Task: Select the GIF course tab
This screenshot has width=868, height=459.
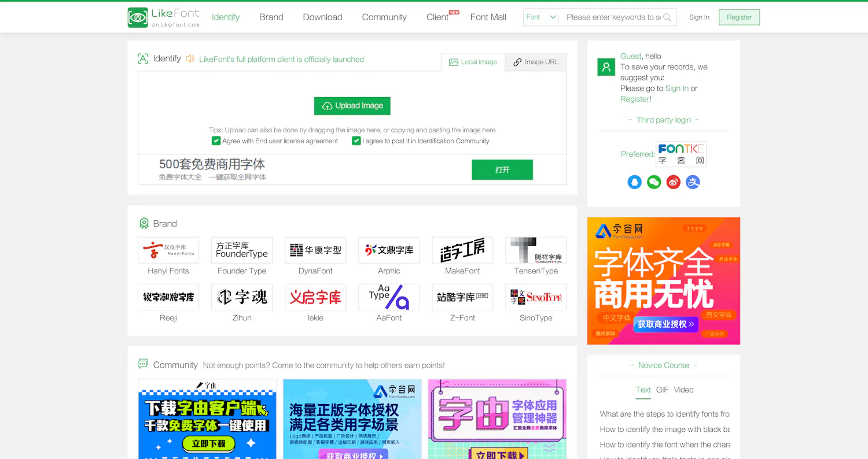Action: pyautogui.click(x=663, y=390)
